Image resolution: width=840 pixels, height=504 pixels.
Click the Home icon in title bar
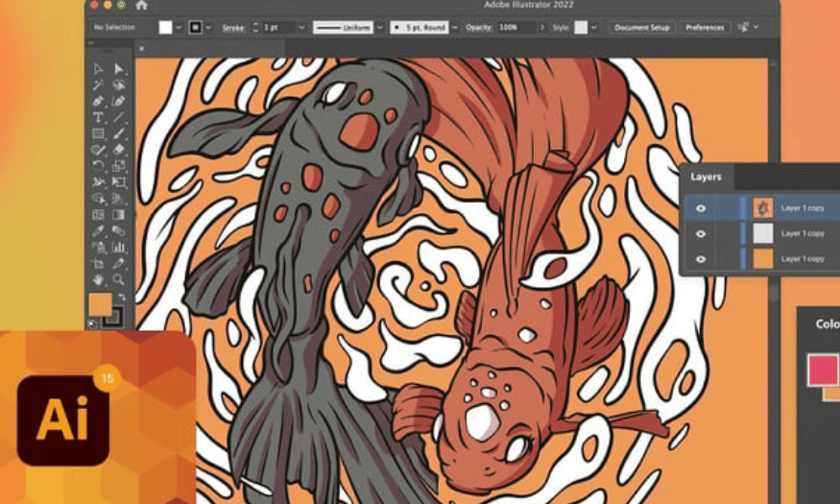[x=141, y=6]
